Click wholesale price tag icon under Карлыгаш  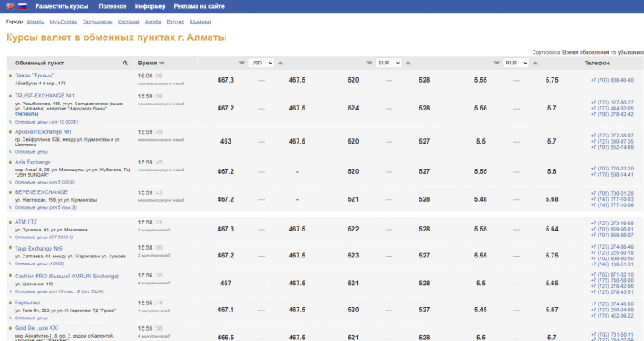click(10, 318)
